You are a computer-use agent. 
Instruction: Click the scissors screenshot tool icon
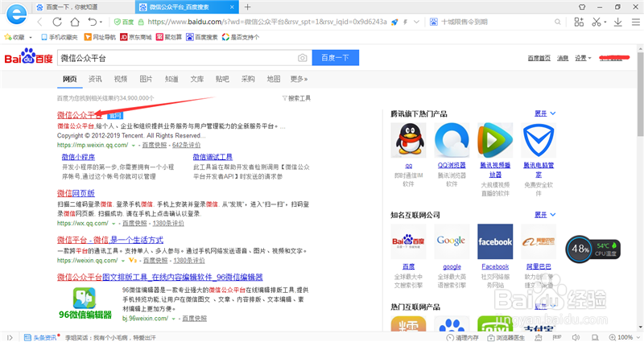coord(597,23)
